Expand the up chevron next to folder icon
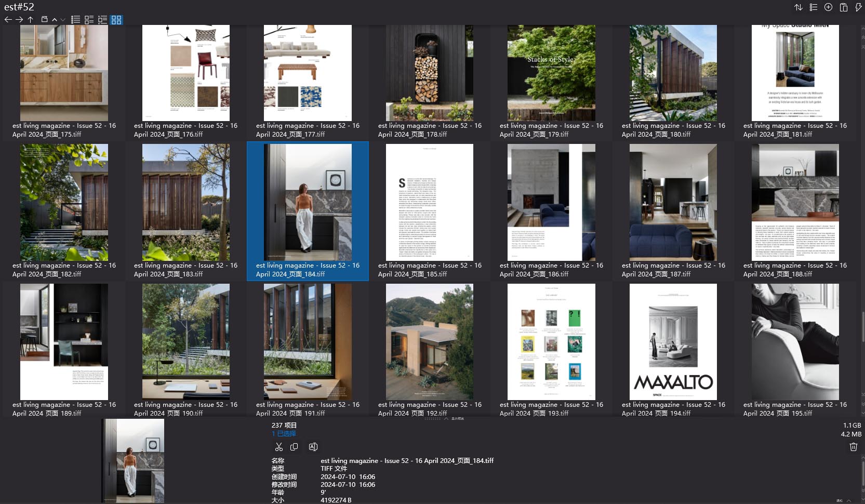The width and height of the screenshot is (865, 504). pos(55,20)
